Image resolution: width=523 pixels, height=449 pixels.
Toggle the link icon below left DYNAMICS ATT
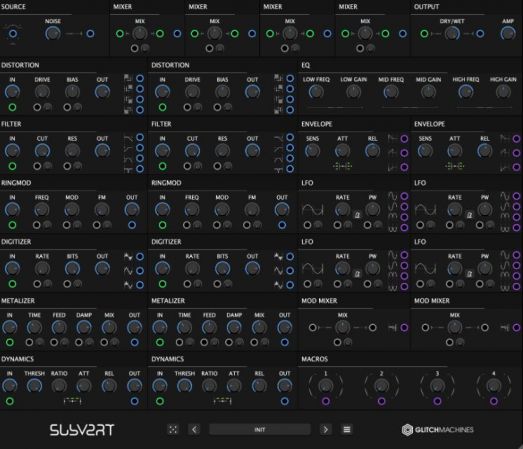click(72, 401)
